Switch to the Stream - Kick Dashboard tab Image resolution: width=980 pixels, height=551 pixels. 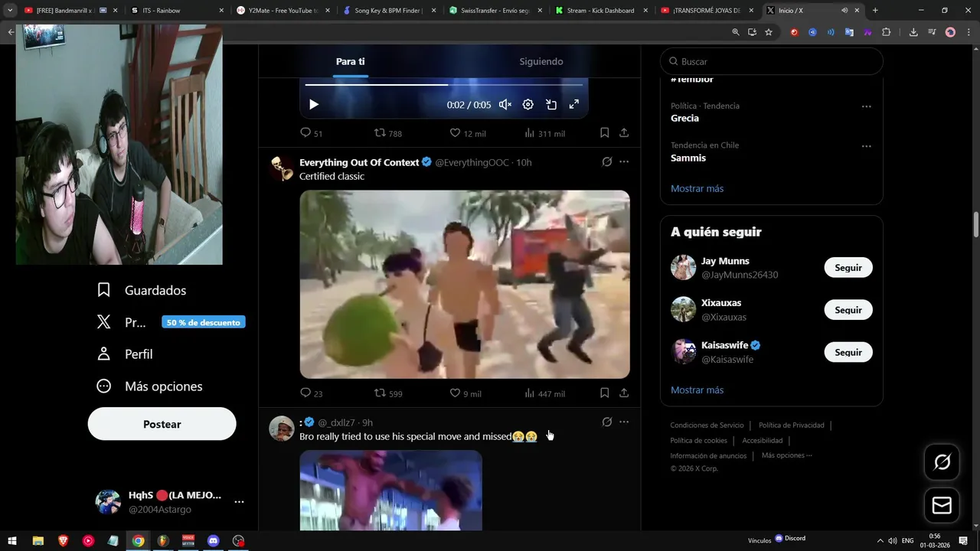(601, 11)
